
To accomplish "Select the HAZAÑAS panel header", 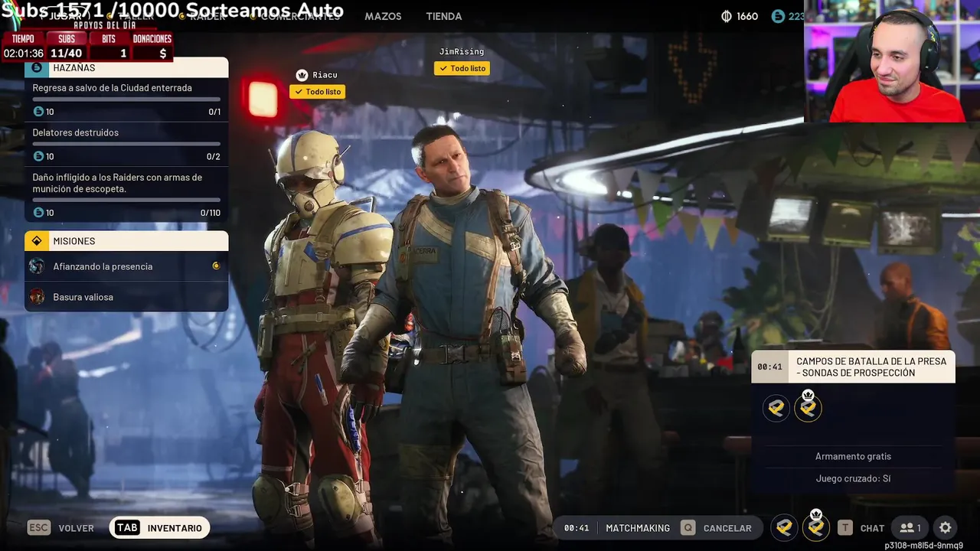I will click(126, 67).
